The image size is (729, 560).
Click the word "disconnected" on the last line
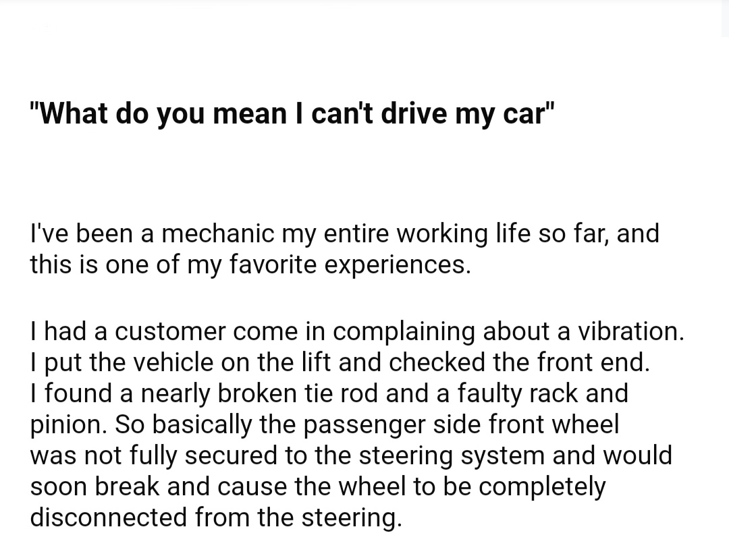108,517
